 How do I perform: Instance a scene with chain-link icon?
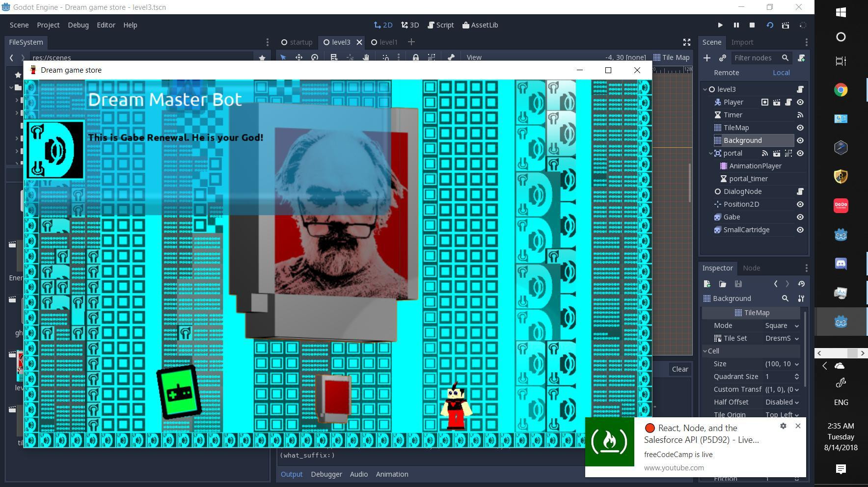pyautogui.click(x=723, y=58)
